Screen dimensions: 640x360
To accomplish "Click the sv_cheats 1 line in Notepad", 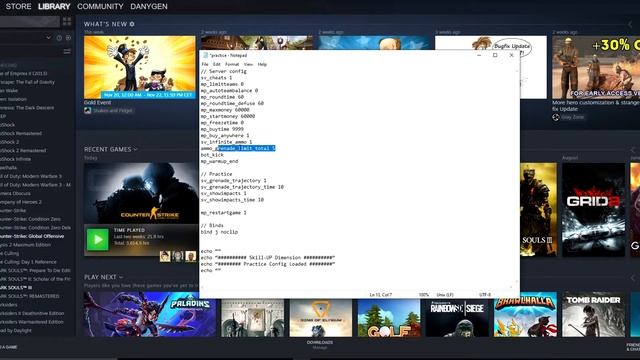I will [216, 78].
